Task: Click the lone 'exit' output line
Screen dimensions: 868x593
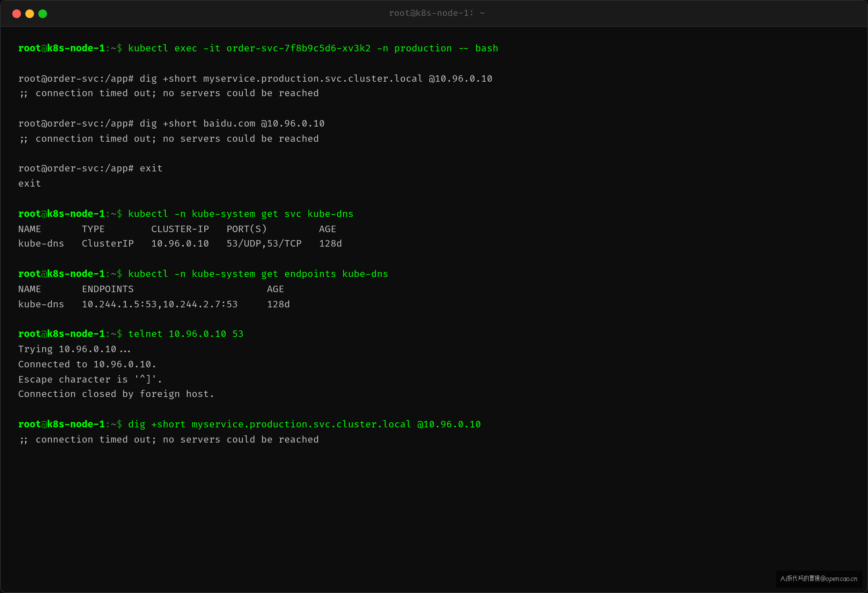Action: [x=30, y=184]
